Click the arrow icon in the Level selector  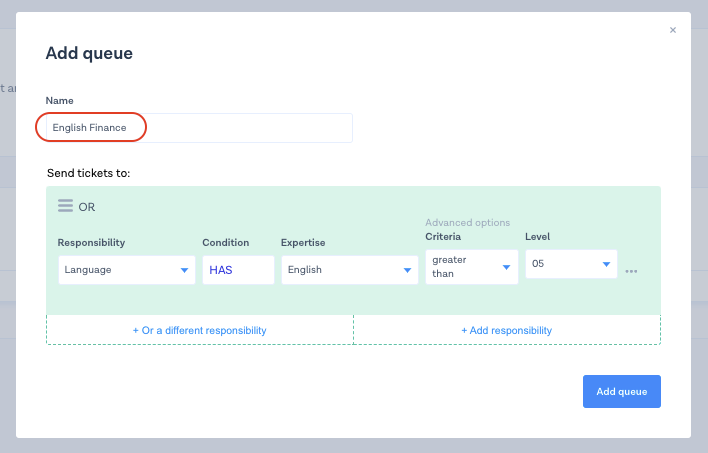pos(606,264)
